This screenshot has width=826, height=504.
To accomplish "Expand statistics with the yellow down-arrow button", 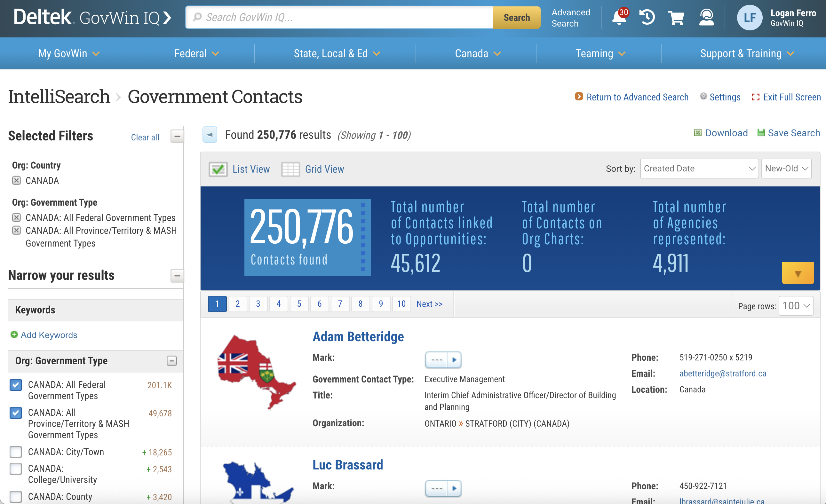I will pyautogui.click(x=798, y=273).
